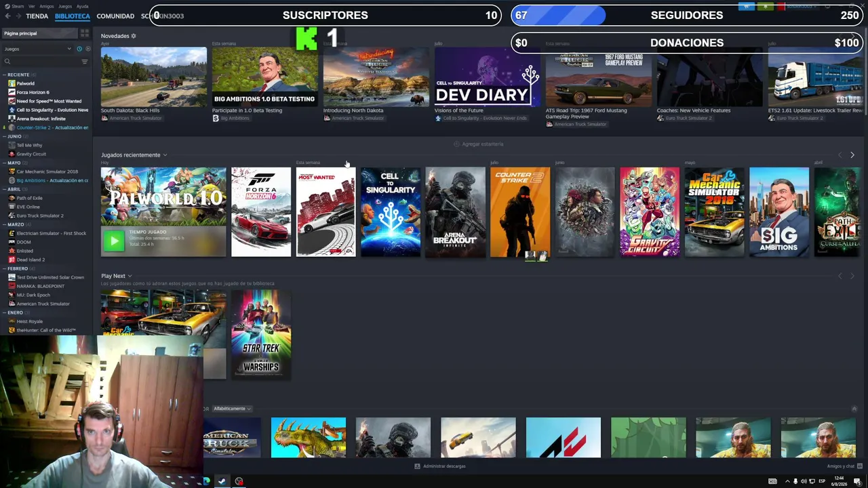The height and width of the screenshot is (488, 868).
Task: Click the Counter-Strike 2 sidebar icon
Action: coord(12,127)
